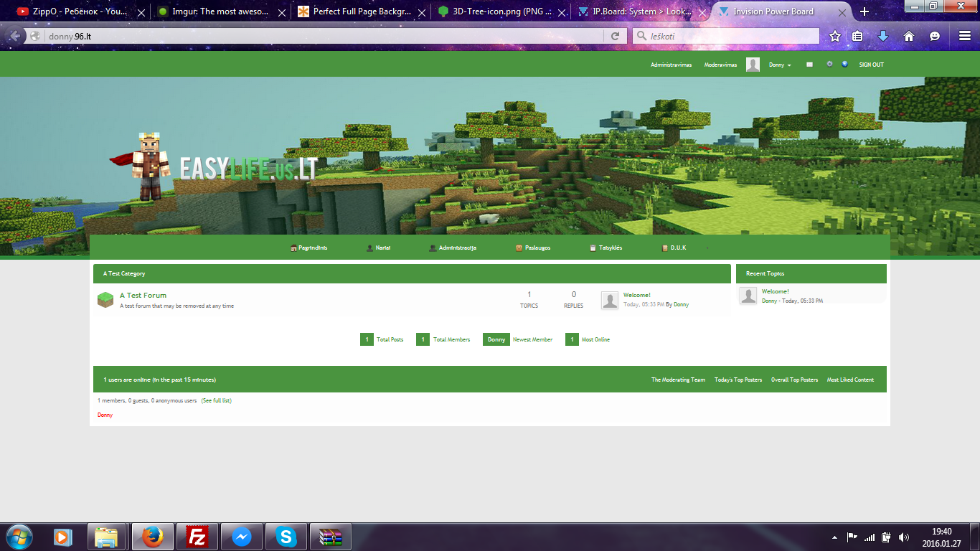Open the Moderavimas link
This screenshot has width=980, height=551.
[720, 65]
